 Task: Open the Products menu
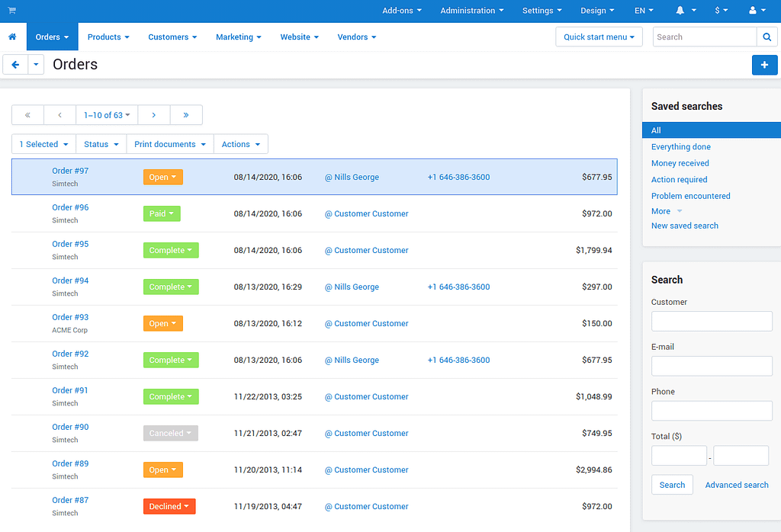pos(108,37)
